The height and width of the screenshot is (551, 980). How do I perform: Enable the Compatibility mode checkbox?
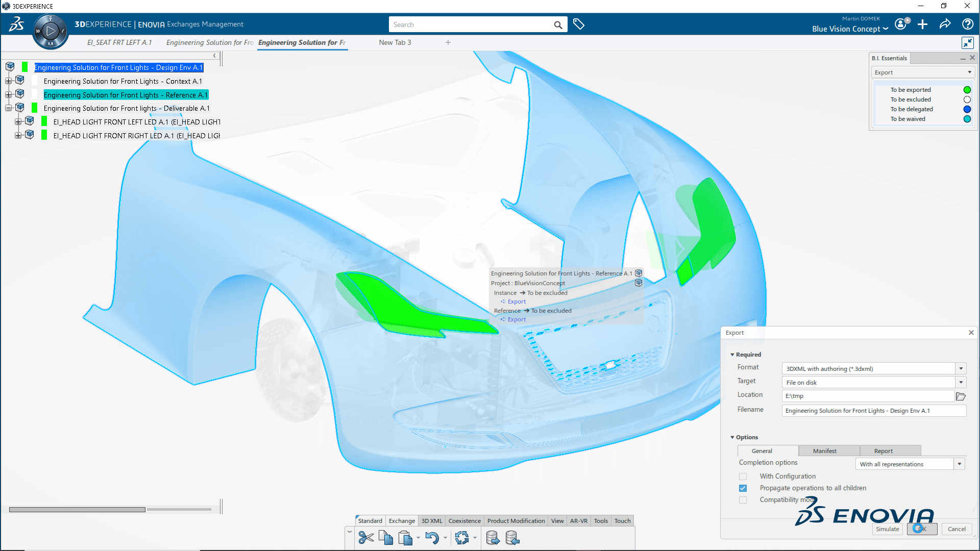(743, 500)
